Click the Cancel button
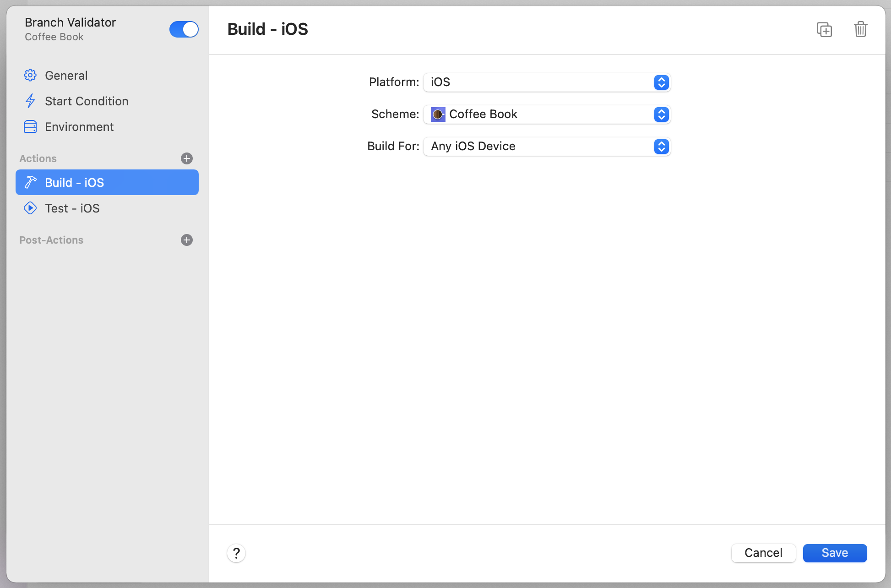This screenshot has height=588, width=891. pyautogui.click(x=763, y=553)
